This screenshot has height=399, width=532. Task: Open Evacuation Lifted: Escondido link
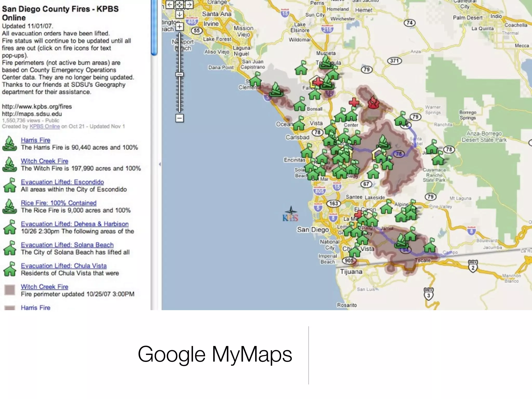point(62,182)
